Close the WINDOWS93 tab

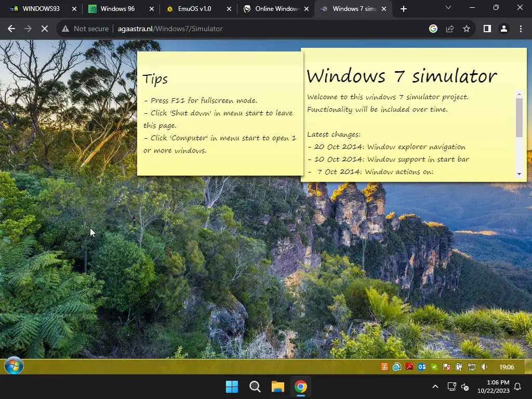click(x=74, y=9)
